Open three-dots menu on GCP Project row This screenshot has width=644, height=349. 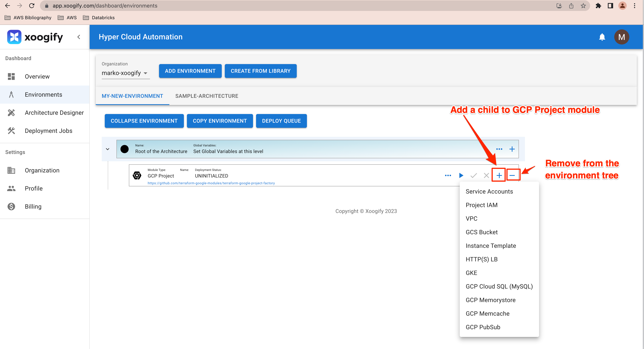pos(448,175)
